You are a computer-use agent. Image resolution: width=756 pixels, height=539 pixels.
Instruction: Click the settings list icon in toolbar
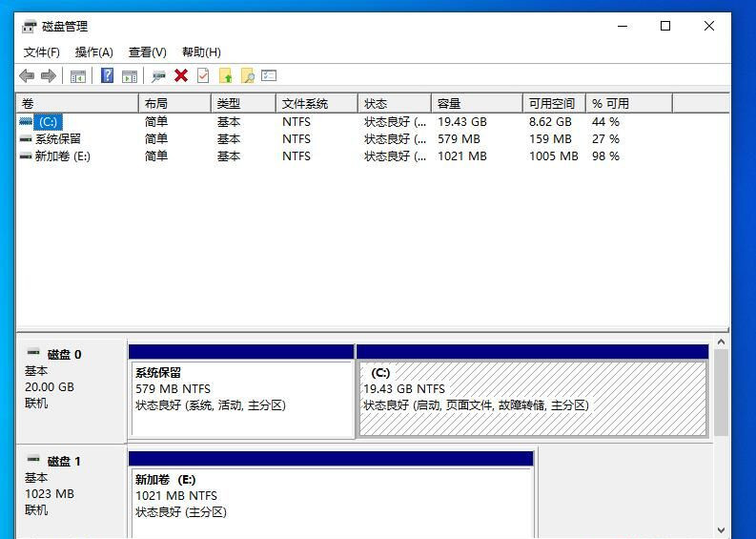(269, 76)
